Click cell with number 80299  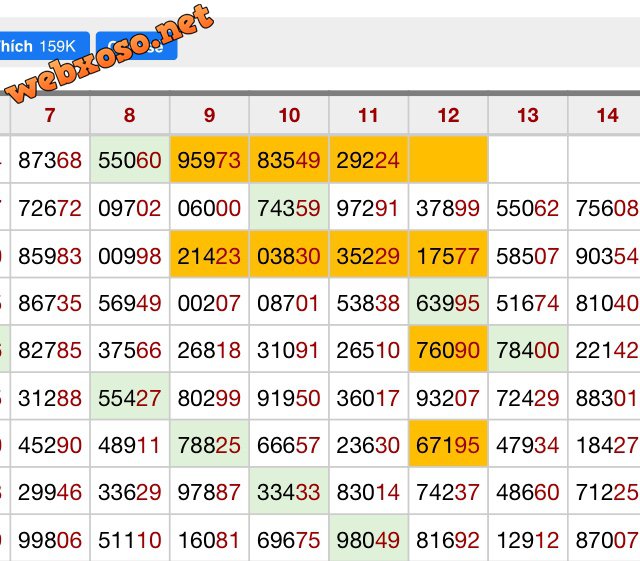click(209, 397)
